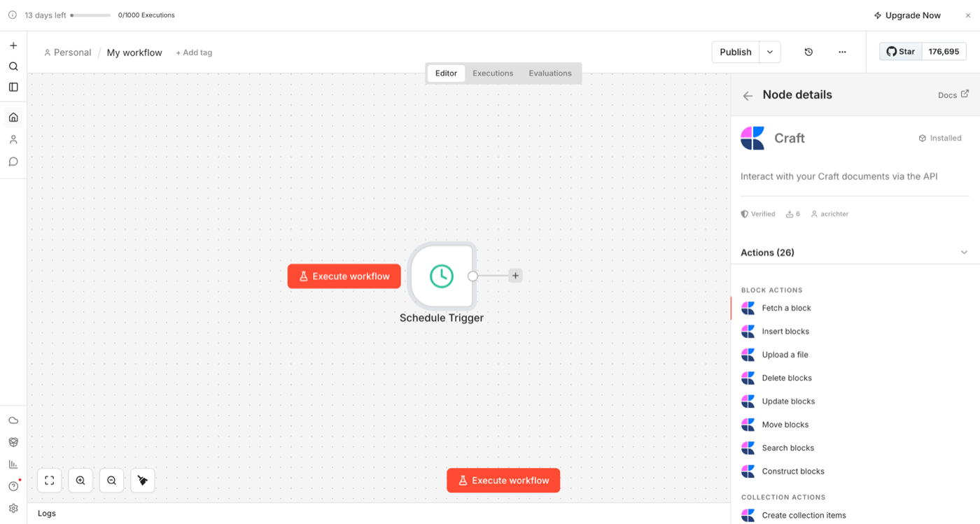Open the templates panel icon
The height and width of the screenshot is (524, 980).
click(x=13, y=87)
